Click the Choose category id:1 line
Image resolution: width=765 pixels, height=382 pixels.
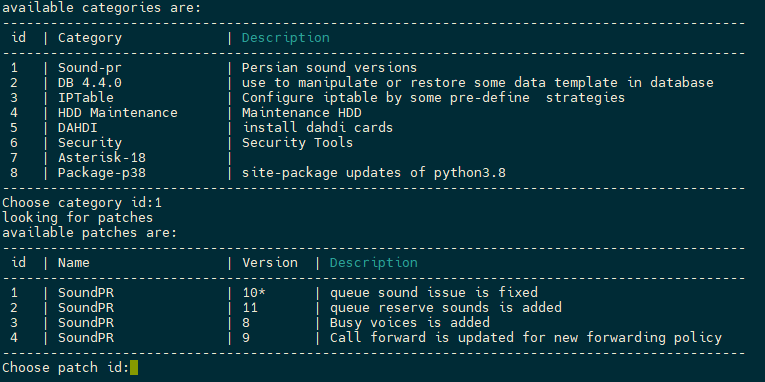tap(82, 202)
